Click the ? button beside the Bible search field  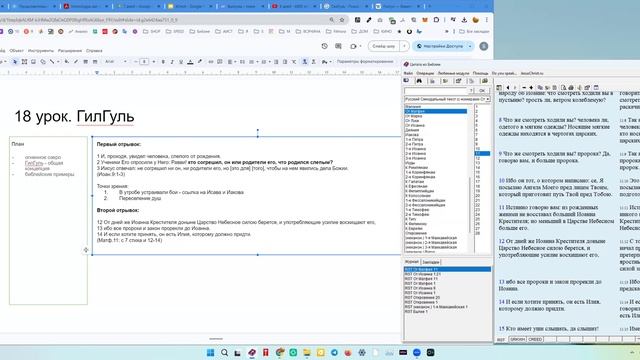[471, 90]
